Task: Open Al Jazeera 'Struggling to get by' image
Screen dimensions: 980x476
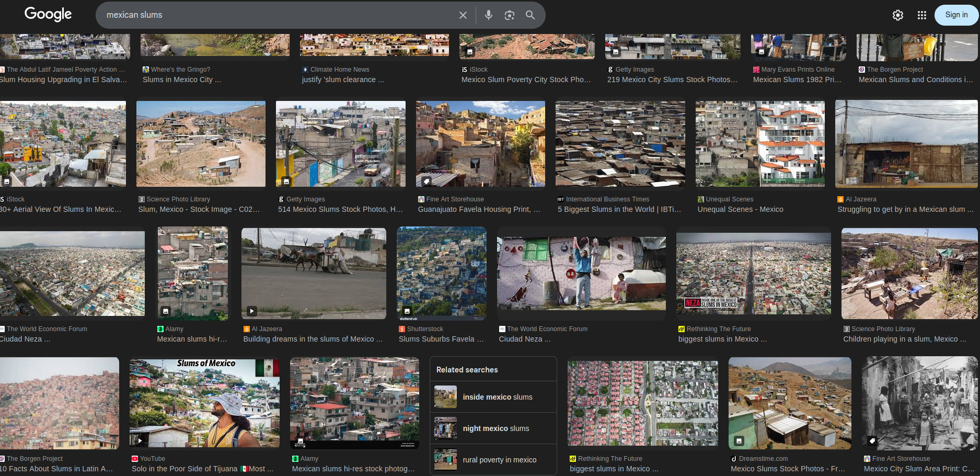Action: click(x=906, y=144)
